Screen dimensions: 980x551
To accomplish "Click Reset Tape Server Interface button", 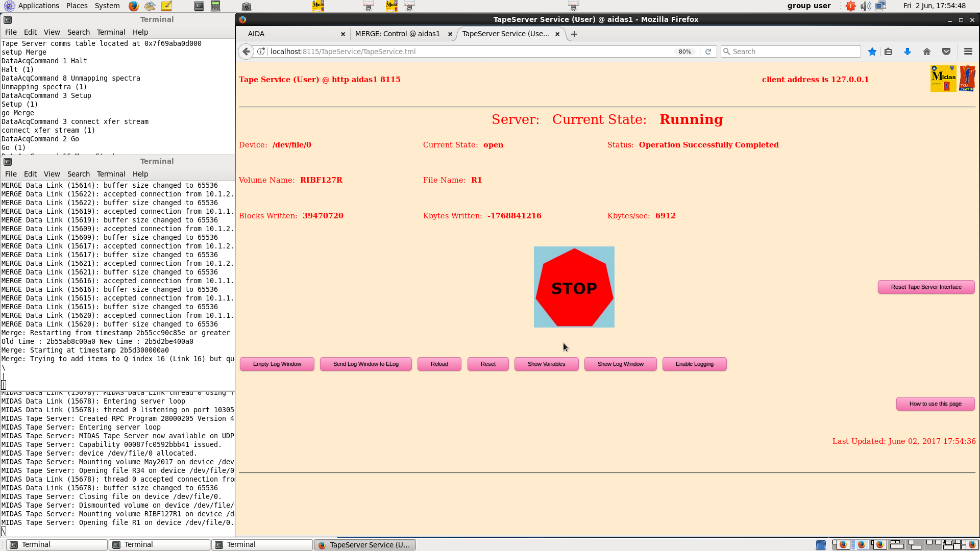I will pos(926,287).
